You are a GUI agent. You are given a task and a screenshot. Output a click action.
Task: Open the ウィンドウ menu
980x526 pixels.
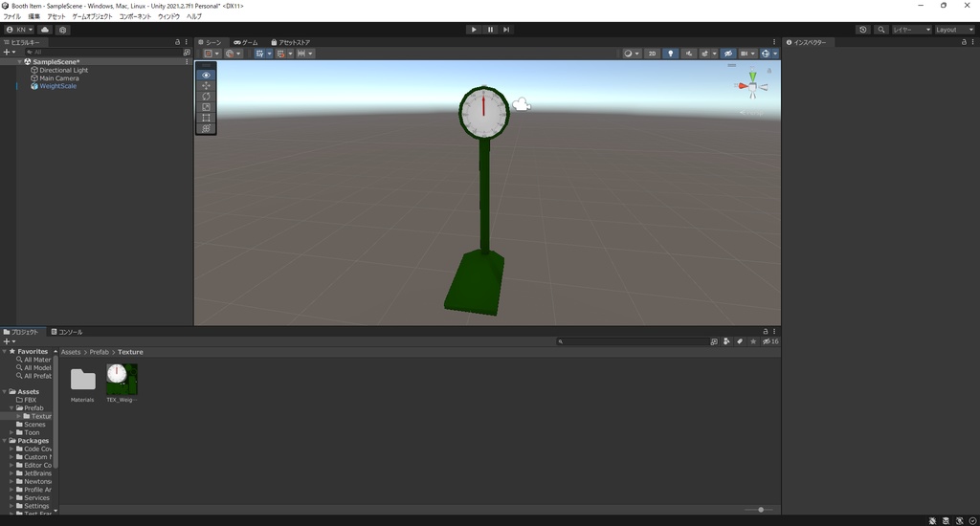[168, 16]
